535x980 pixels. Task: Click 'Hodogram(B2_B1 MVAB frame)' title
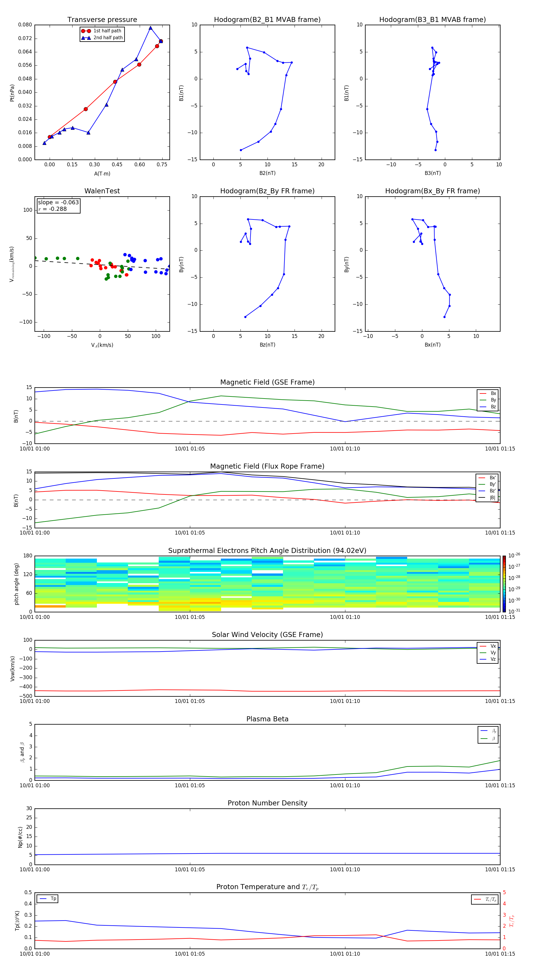[x=267, y=20]
